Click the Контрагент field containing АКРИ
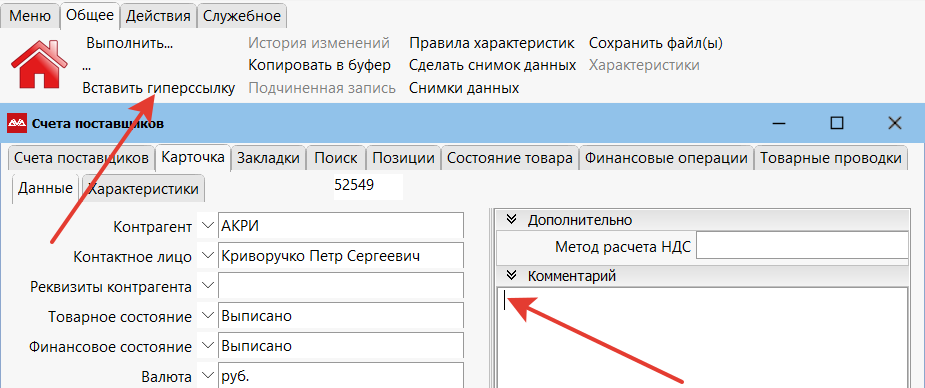This screenshot has width=925, height=388. 340,226
